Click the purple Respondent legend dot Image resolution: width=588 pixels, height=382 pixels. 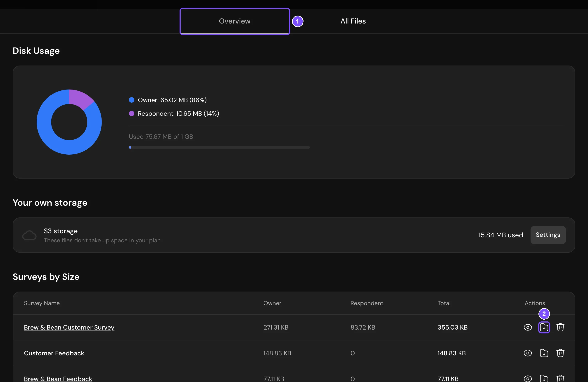132,113
